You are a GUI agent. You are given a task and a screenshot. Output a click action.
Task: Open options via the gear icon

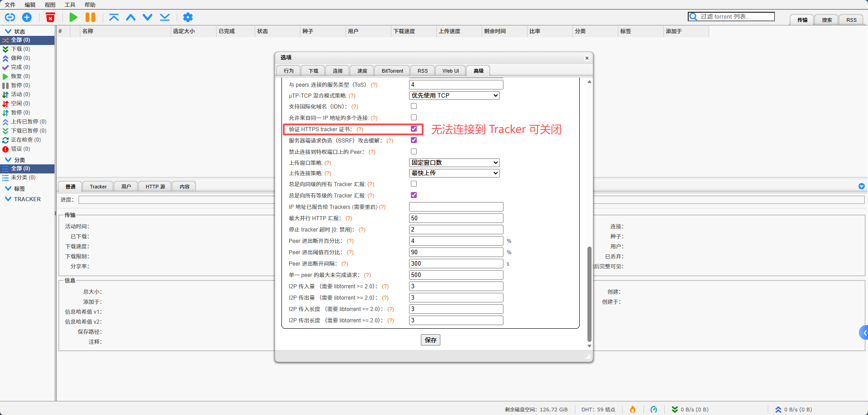(187, 17)
